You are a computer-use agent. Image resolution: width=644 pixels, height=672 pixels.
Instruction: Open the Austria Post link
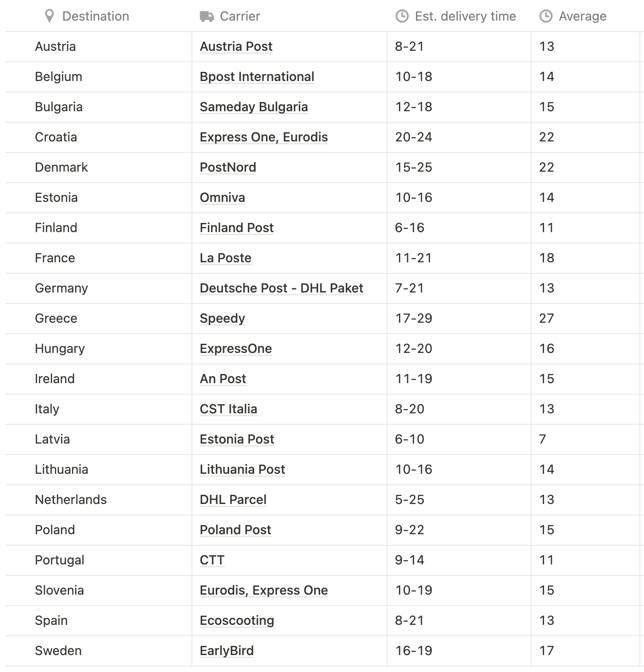[x=236, y=47]
